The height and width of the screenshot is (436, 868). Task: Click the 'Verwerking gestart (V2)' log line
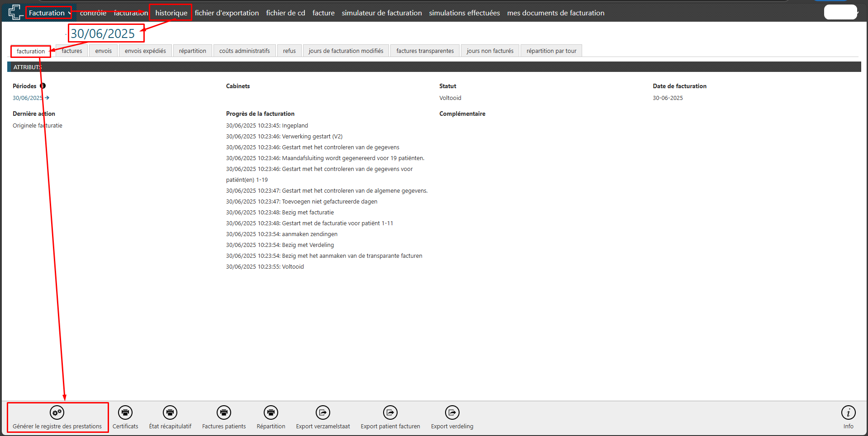(x=284, y=136)
